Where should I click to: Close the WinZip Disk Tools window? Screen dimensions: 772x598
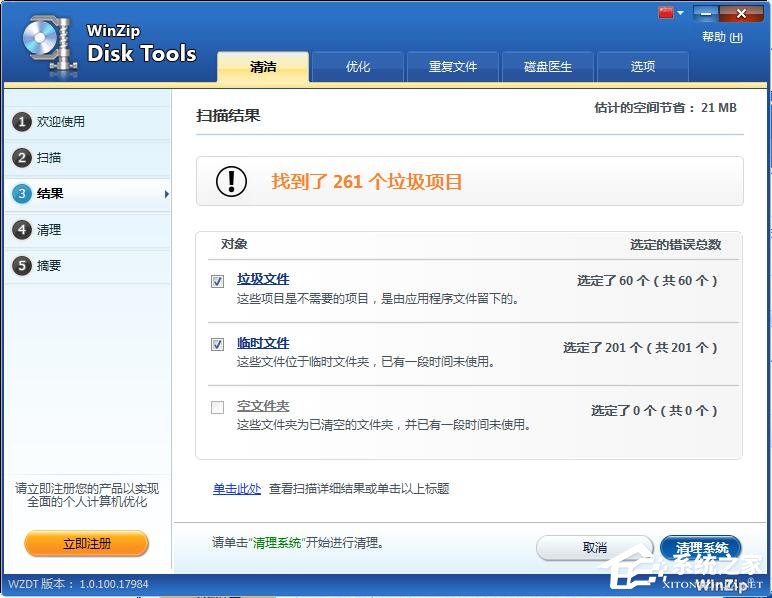click(740, 13)
